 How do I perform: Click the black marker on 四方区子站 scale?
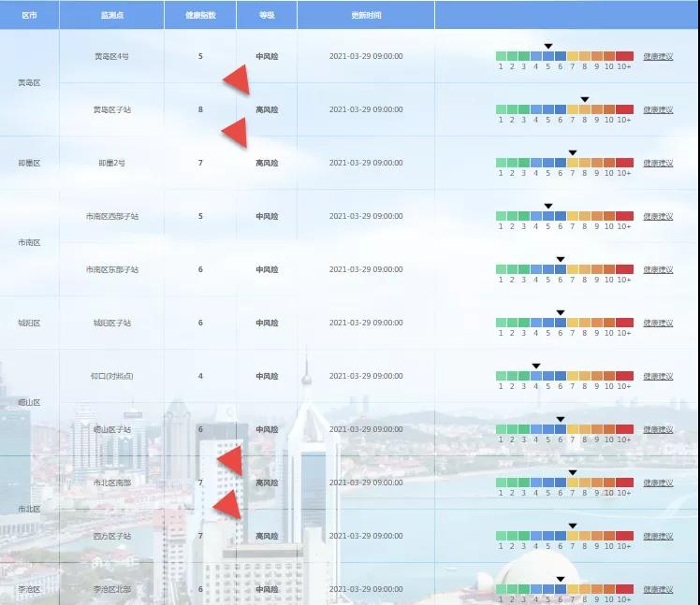[572, 526]
